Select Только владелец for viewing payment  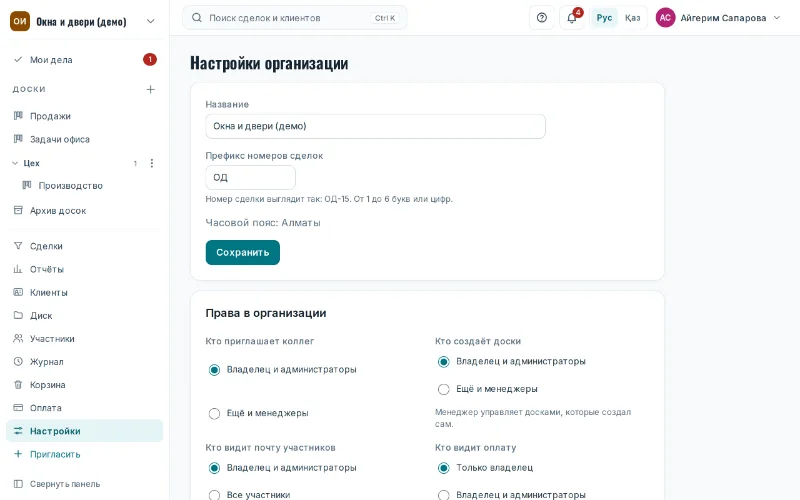pyautogui.click(x=444, y=468)
